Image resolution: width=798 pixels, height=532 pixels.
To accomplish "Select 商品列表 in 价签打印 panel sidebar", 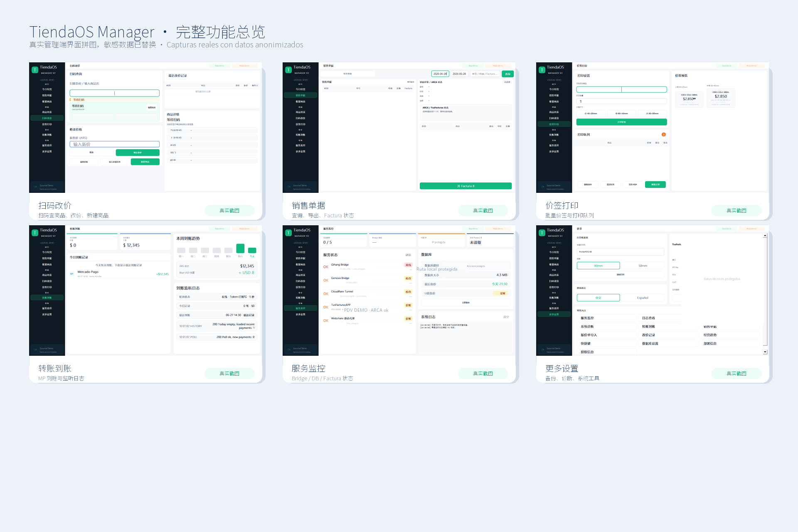I will coord(554,112).
